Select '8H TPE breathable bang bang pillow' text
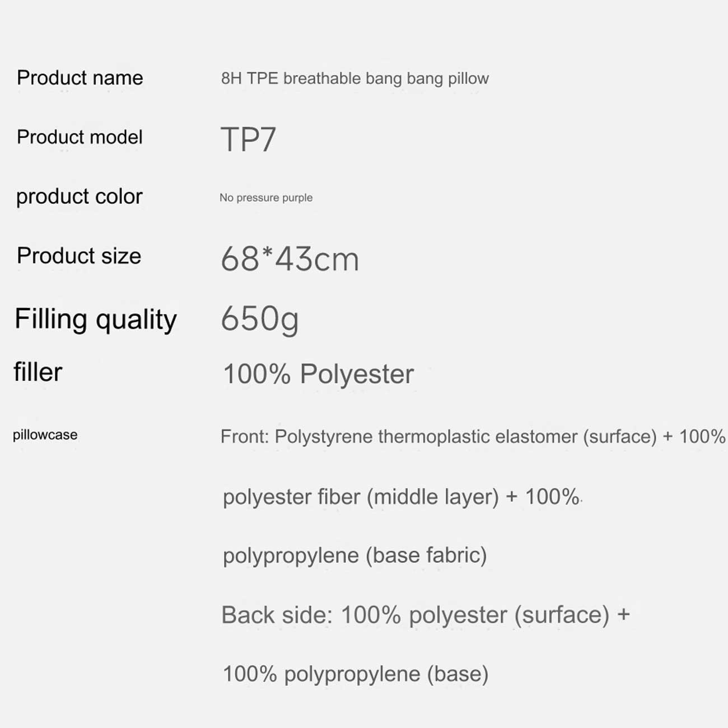The width and height of the screenshot is (728, 728). [354, 78]
